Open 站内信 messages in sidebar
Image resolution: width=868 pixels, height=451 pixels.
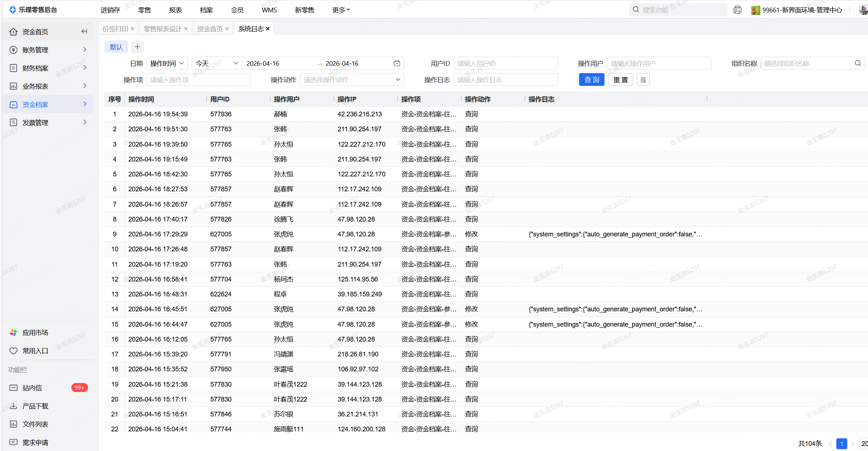click(32, 388)
